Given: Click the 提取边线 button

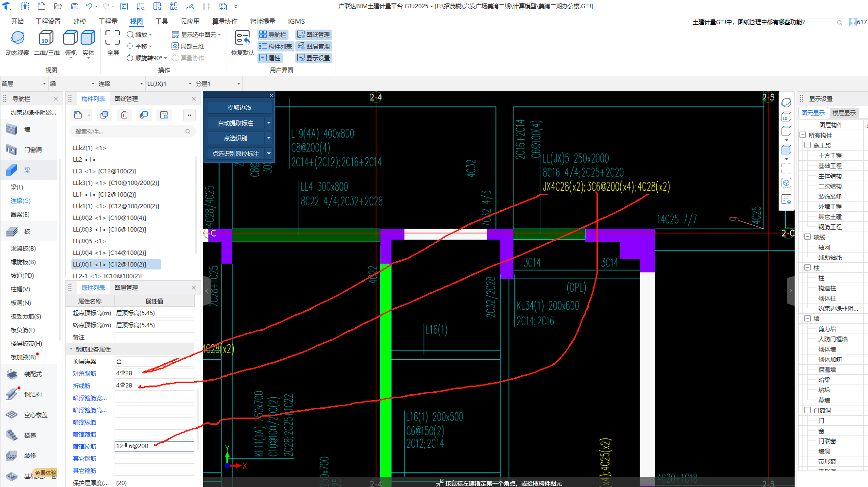Looking at the screenshot, I should point(239,108).
